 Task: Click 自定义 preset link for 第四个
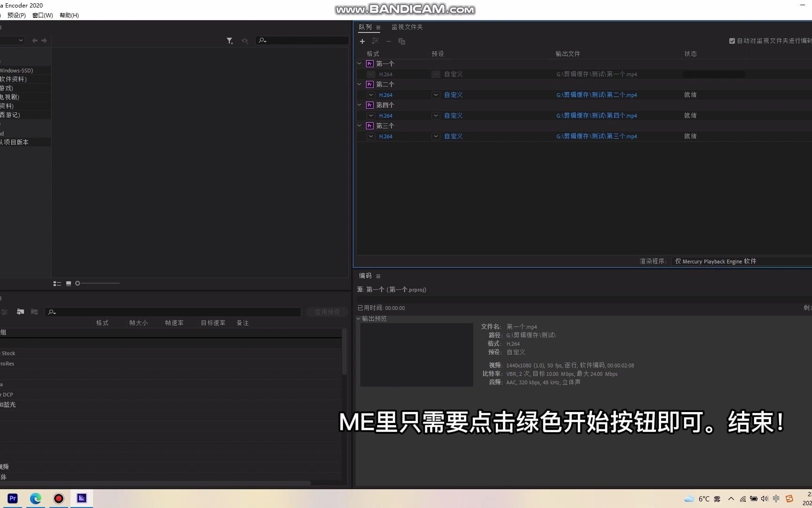pyautogui.click(x=453, y=116)
